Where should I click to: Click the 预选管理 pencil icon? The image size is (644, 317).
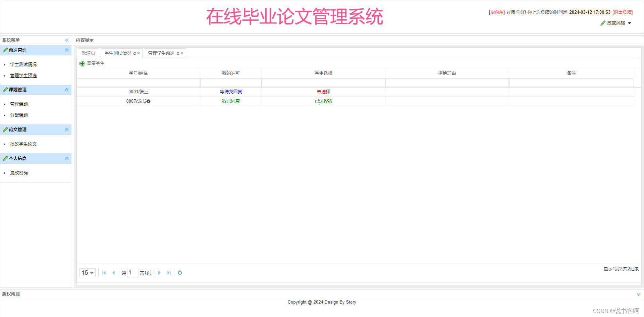[5, 50]
